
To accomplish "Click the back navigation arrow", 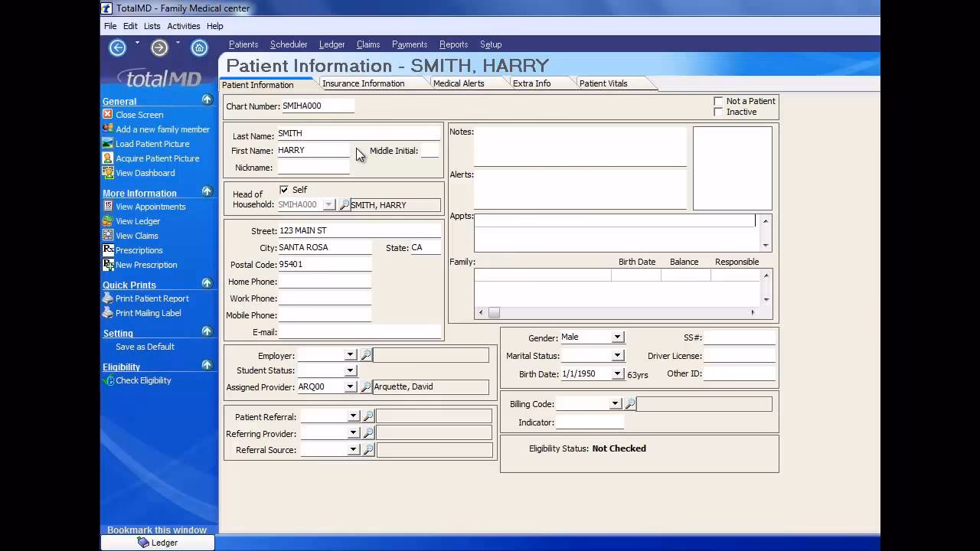I will click(x=117, y=47).
